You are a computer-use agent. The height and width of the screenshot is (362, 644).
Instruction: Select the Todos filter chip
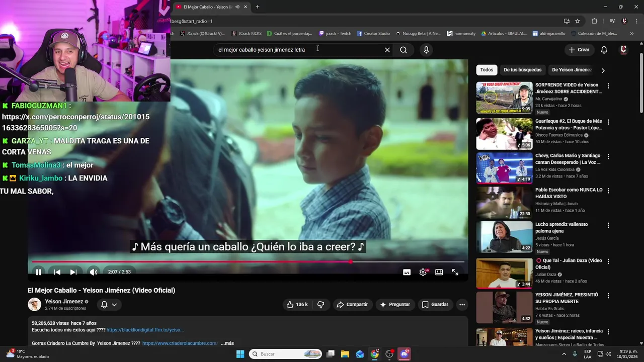click(487, 70)
